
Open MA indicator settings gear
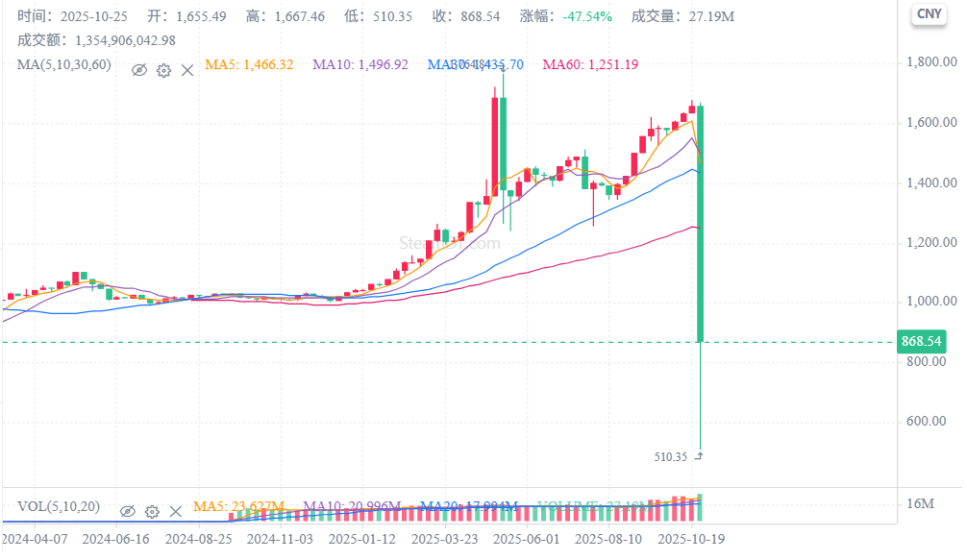163,70
